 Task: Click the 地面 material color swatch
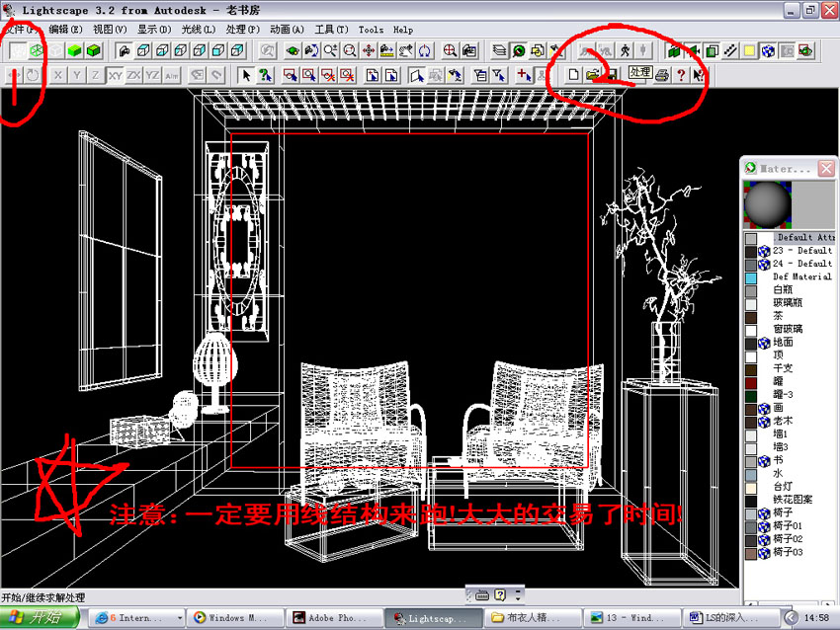point(751,343)
